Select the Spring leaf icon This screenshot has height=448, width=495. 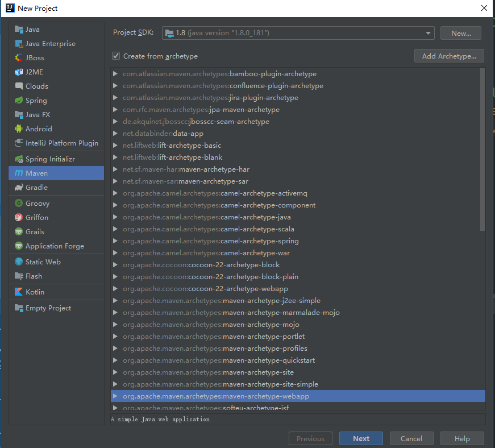(19, 101)
